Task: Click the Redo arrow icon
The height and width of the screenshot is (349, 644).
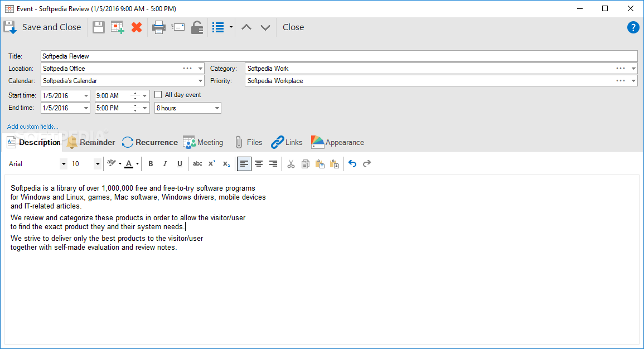Action: (367, 163)
